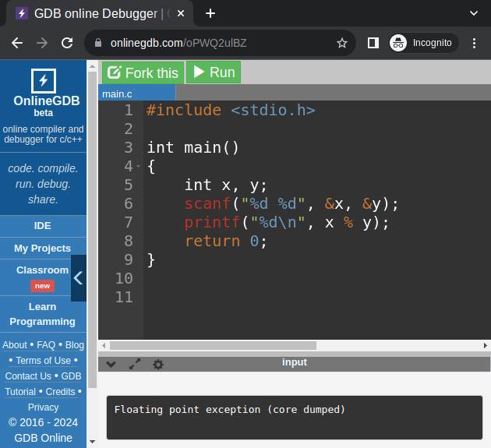Screen dimensions: 491x448
Task: Collapse the left sidebar with arrow
Action: [x=78, y=277]
